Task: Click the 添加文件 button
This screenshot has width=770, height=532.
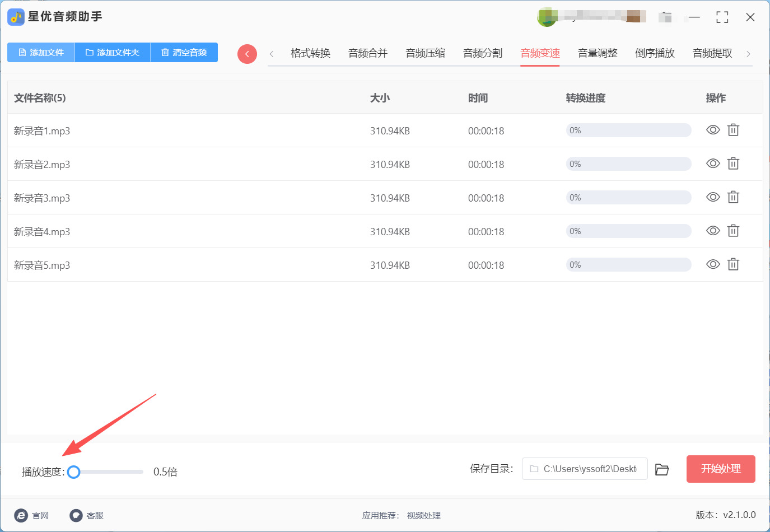Action: pos(41,53)
